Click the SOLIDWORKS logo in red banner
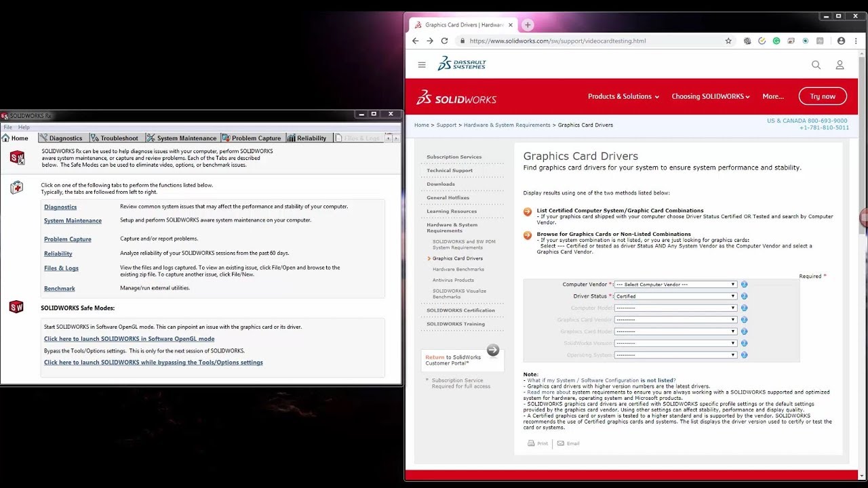 pyautogui.click(x=456, y=98)
